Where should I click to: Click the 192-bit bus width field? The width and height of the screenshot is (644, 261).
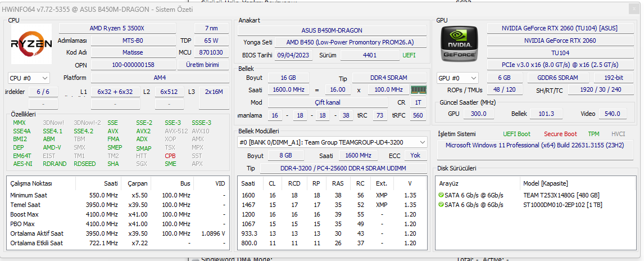(614, 78)
